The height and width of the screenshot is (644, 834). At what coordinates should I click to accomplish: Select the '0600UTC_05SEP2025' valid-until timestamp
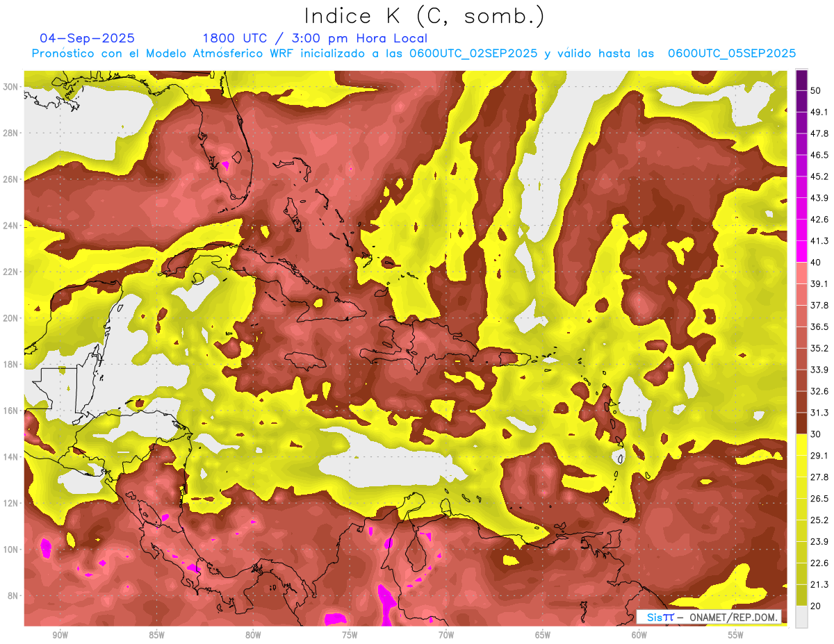click(732, 53)
